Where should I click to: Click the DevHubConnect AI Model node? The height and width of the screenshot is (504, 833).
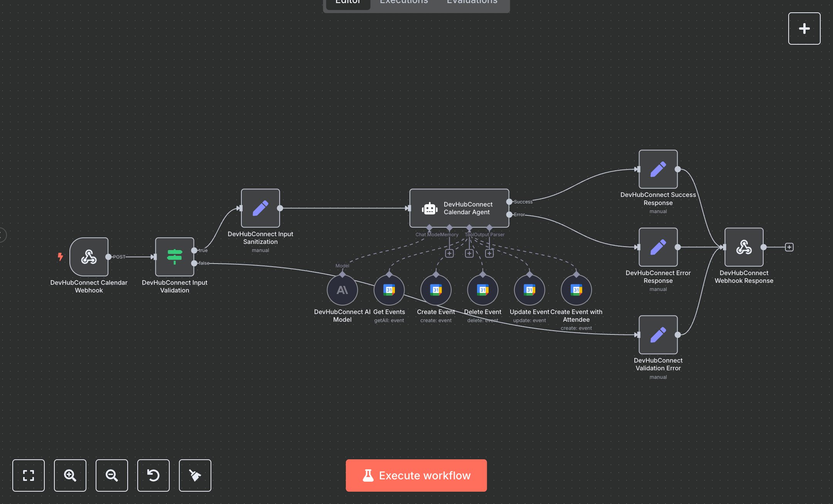[342, 290]
